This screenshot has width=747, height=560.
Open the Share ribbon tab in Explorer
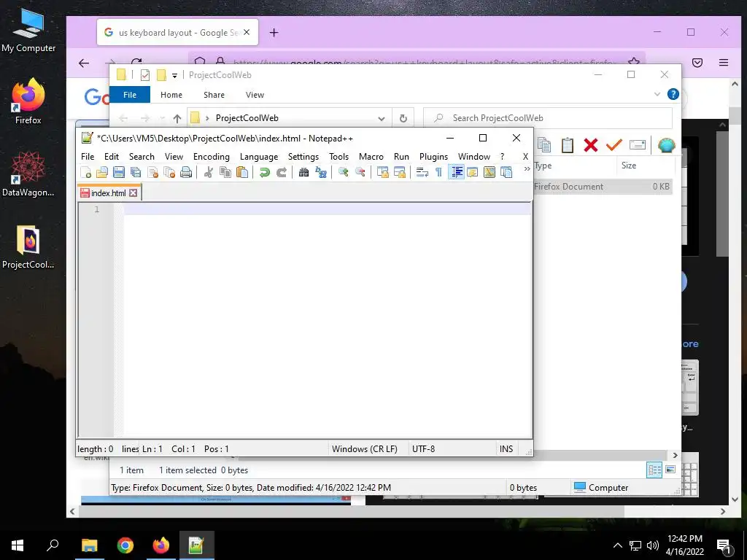pyautogui.click(x=214, y=95)
